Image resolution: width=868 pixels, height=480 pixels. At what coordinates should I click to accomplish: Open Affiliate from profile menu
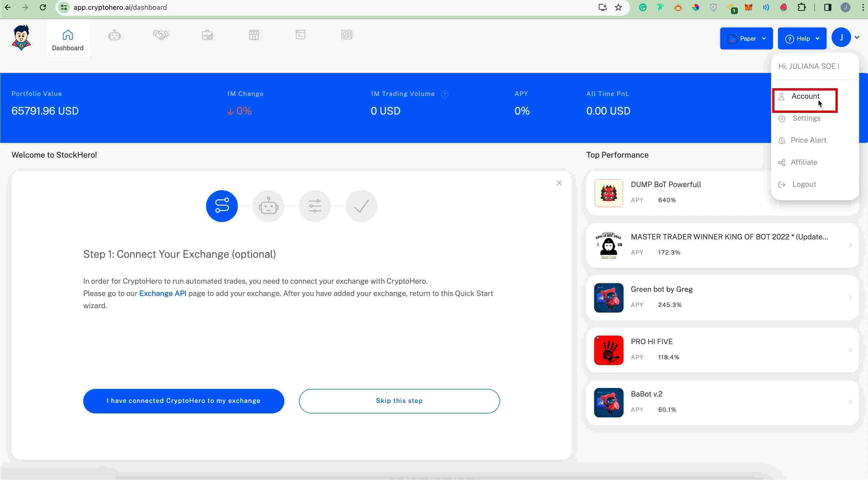pos(804,163)
